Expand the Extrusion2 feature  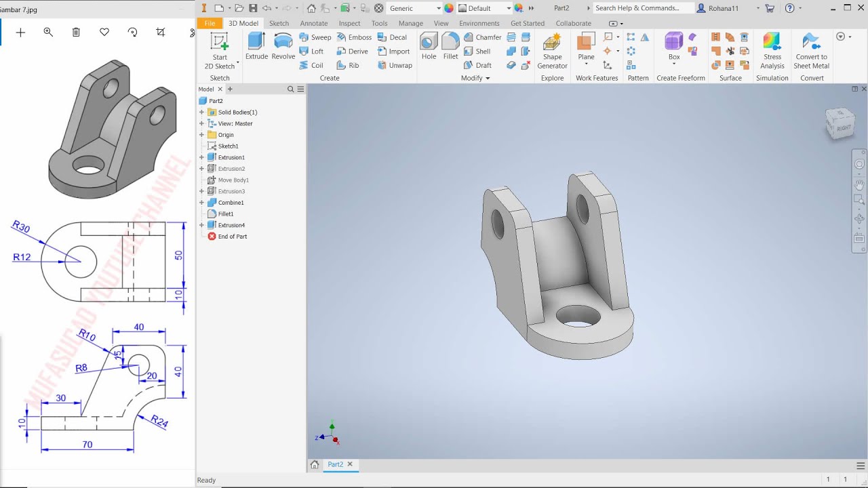(x=201, y=169)
